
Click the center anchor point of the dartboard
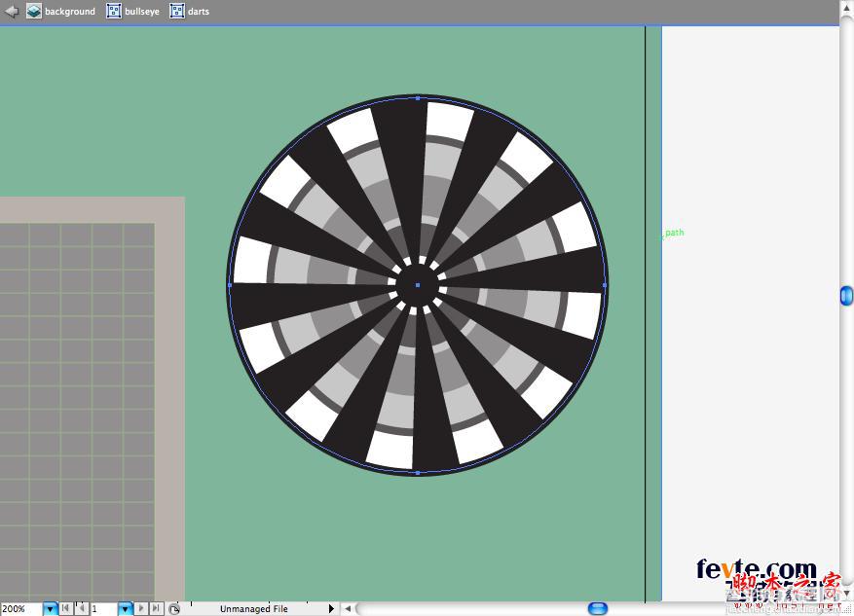tap(418, 285)
